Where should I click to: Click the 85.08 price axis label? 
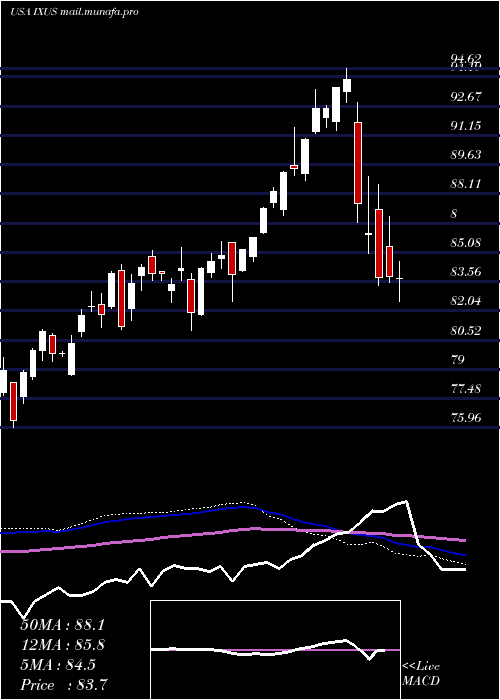(466, 243)
